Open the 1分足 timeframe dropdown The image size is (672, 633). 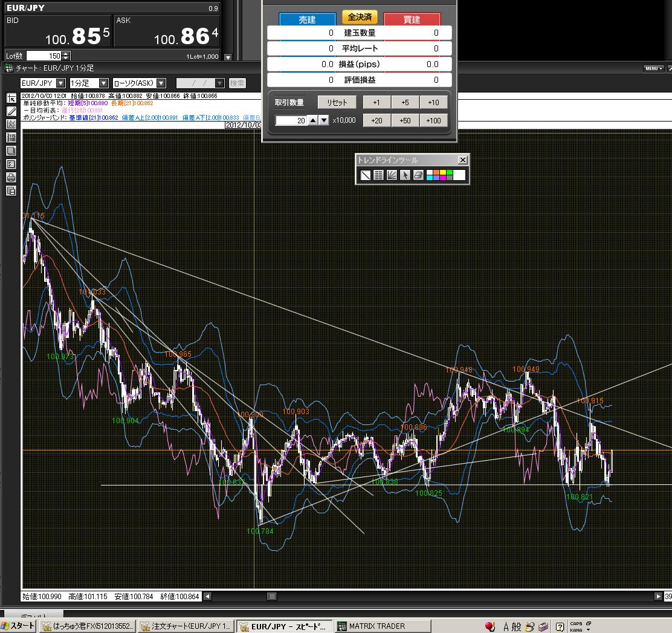103,83
